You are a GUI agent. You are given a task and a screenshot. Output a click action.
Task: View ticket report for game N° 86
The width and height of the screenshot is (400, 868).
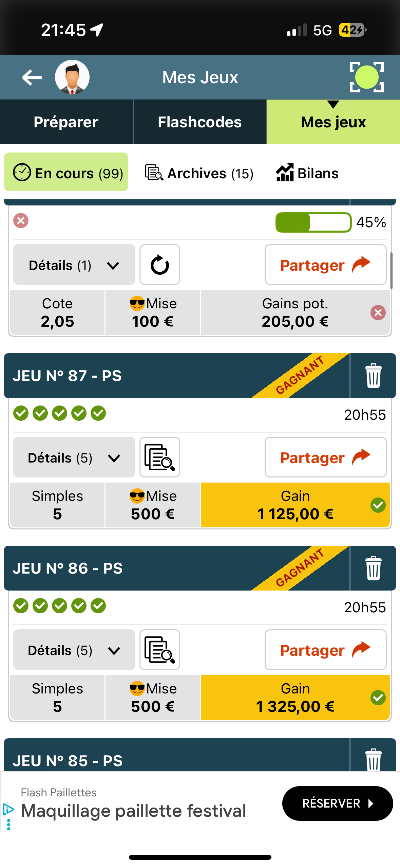[160, 650]
